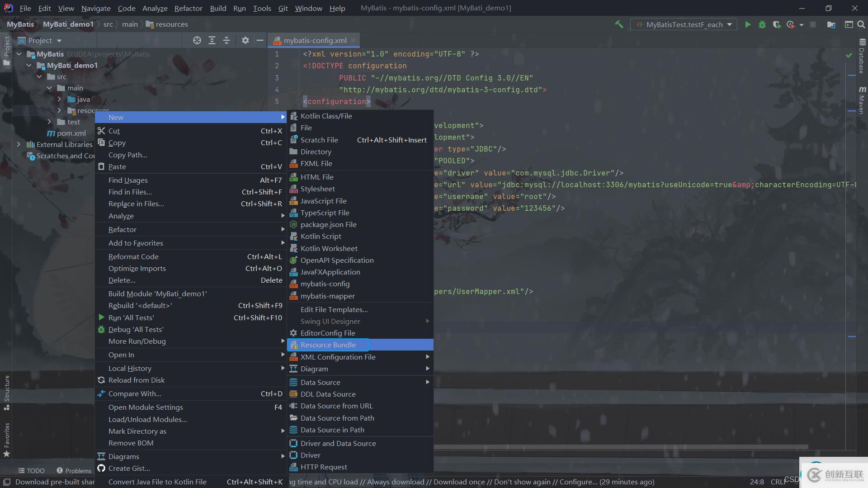Toggle the Project tool window stripe button
Image resolution: width=868 pixels, height=488 pixels.
click(x=6, y=51)
